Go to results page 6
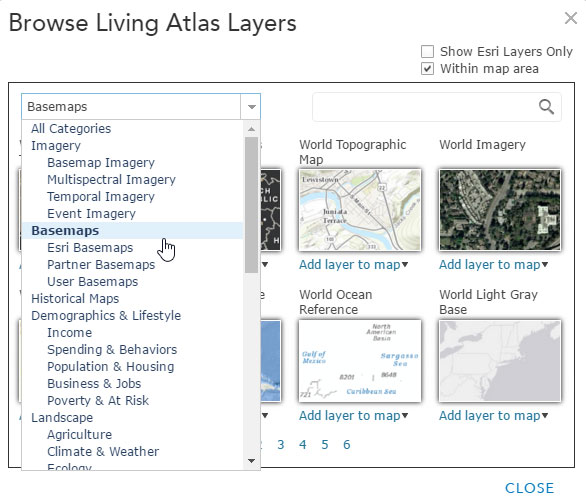 click(x=347, y=445)
